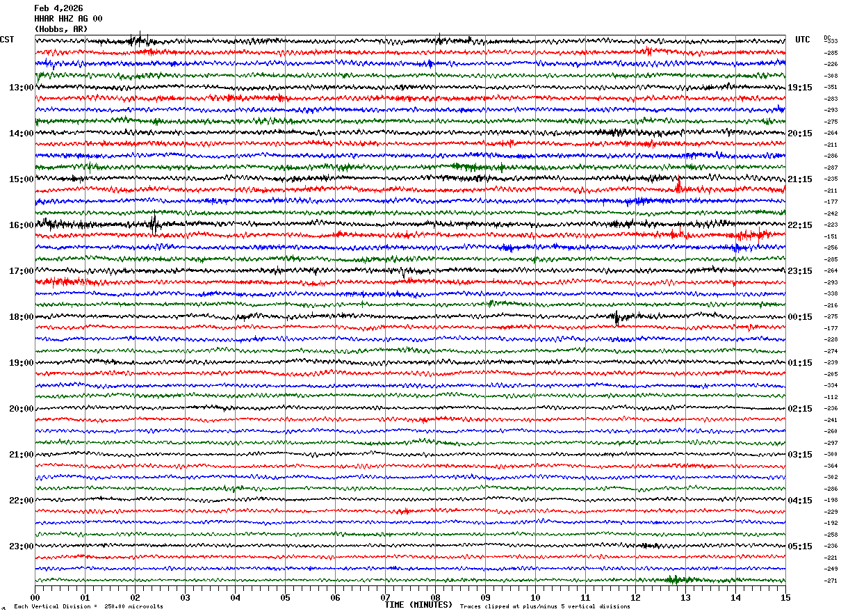Click DC offset value -338
This screenshot has height=616, width=841.
click(831, 293)
